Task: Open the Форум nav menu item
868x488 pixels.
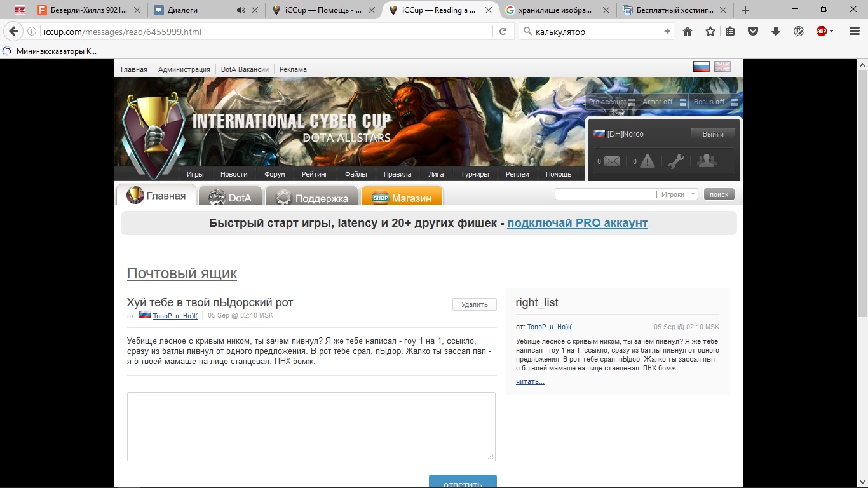Action: pos(275,174)
